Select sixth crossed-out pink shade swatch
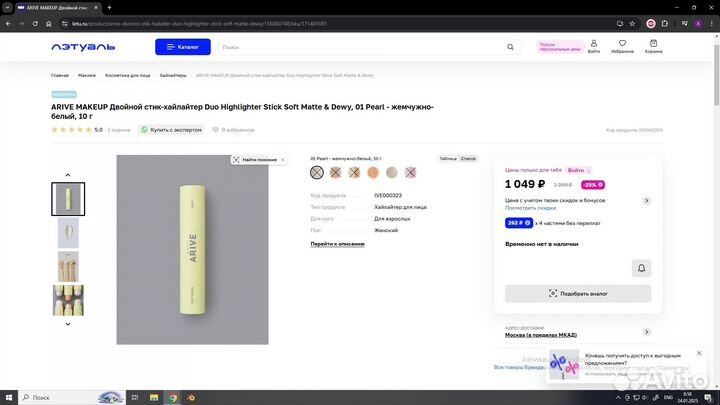Image resolution: width=720 pixels, height=405 pixels. tap(411, 172)
